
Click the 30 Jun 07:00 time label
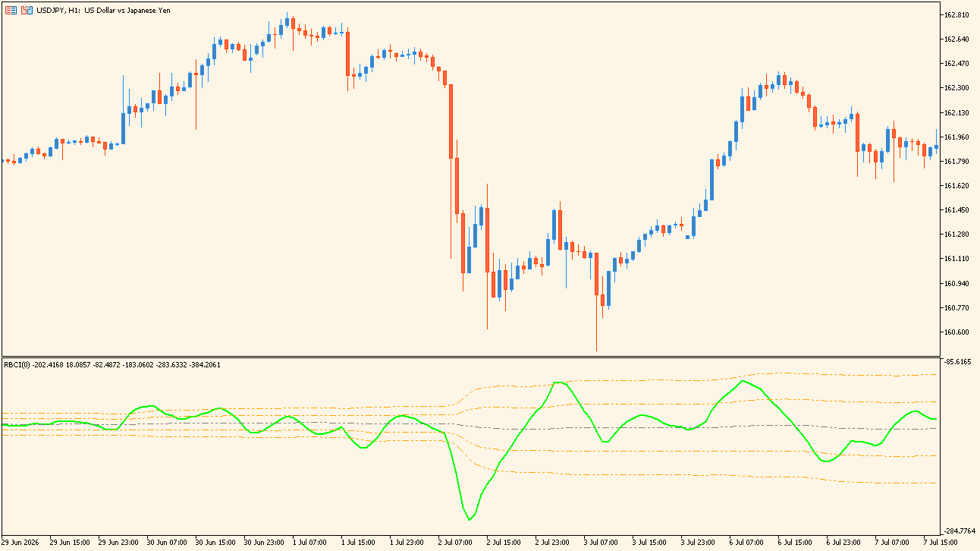pos(167,543)
